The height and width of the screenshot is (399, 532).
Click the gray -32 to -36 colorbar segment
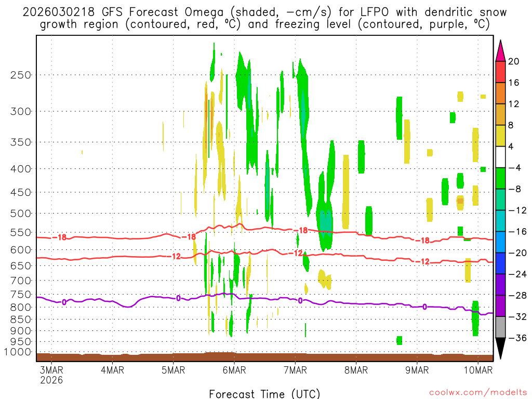[500, 327]
